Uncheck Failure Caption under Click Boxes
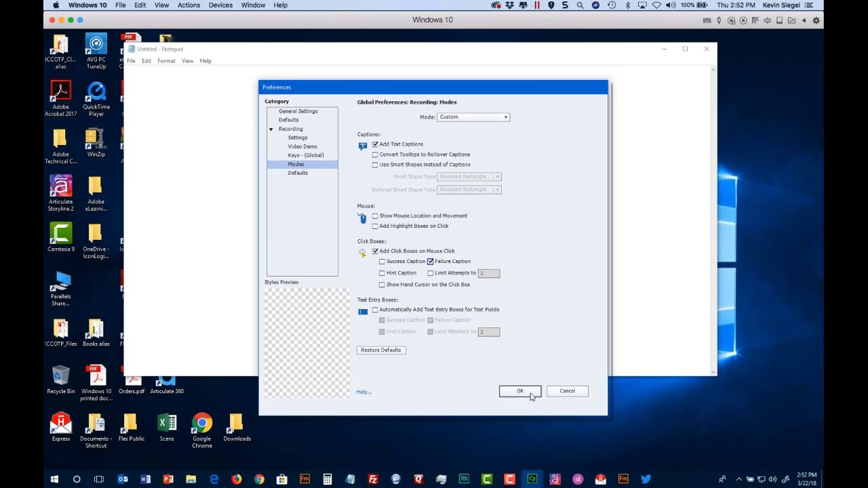868x488 pixels. tap(431, 262)
